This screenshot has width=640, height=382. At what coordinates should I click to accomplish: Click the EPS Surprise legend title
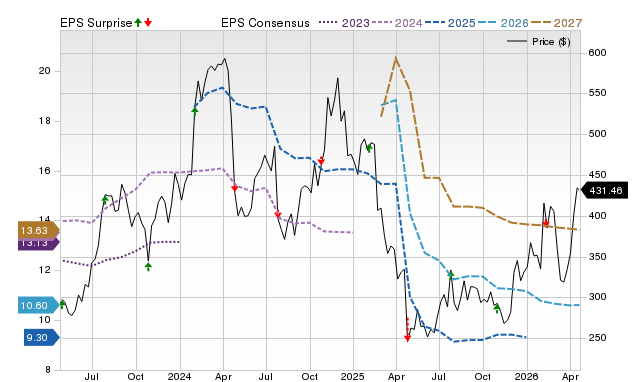coord(96,23)
